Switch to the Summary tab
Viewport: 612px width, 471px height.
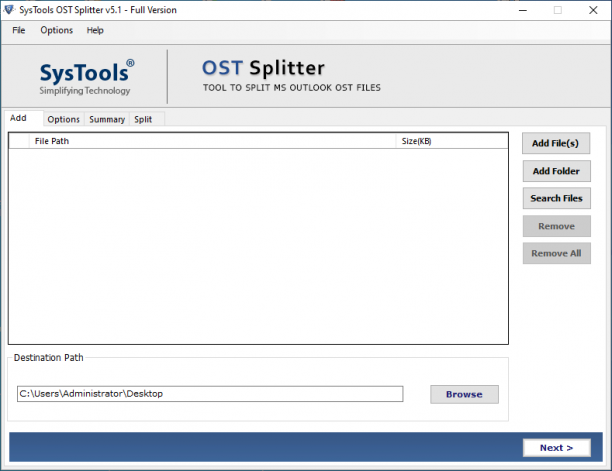(107, 119)
